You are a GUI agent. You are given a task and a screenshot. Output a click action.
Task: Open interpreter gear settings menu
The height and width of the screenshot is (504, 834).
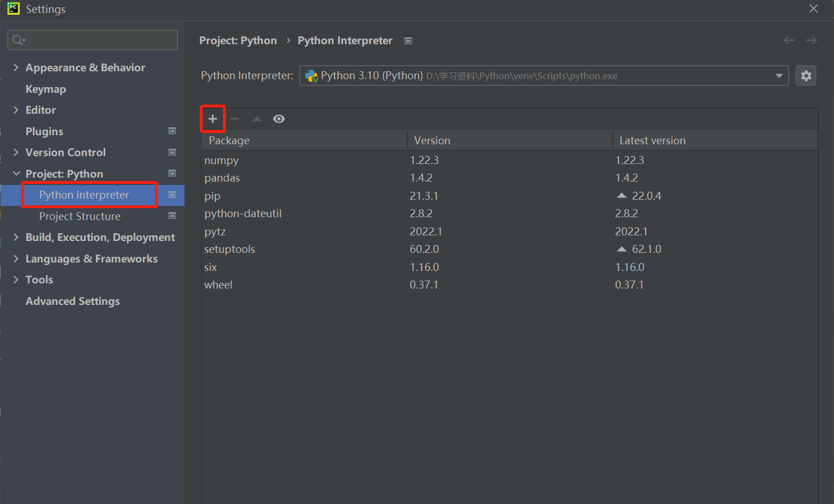806,76
